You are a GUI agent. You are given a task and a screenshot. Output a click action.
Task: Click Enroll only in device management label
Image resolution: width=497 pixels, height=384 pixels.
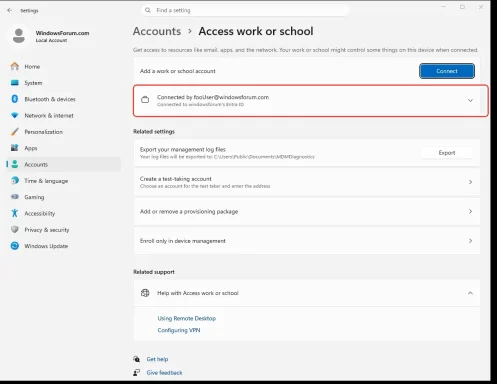coord(183,241)
